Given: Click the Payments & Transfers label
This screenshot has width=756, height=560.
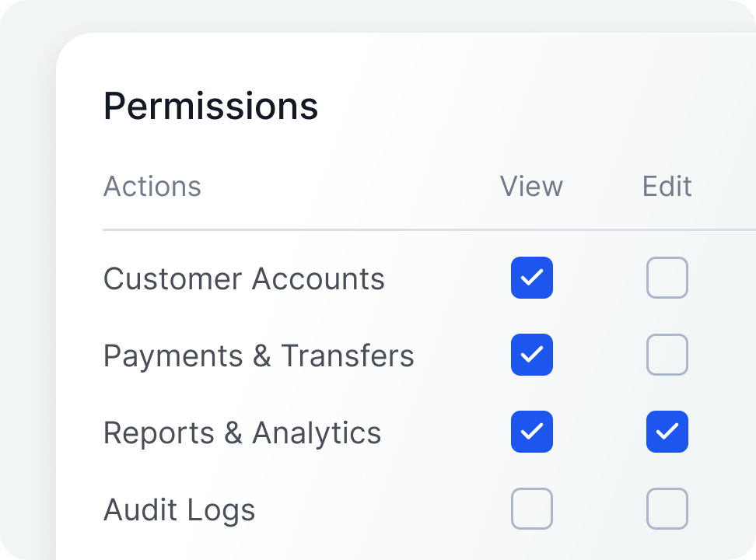Looking at the screenshot, I should coord(258,355).
